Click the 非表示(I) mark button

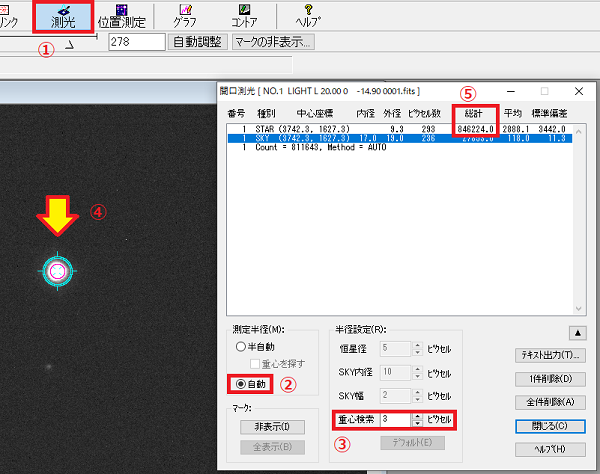click(x=272, y=427)
